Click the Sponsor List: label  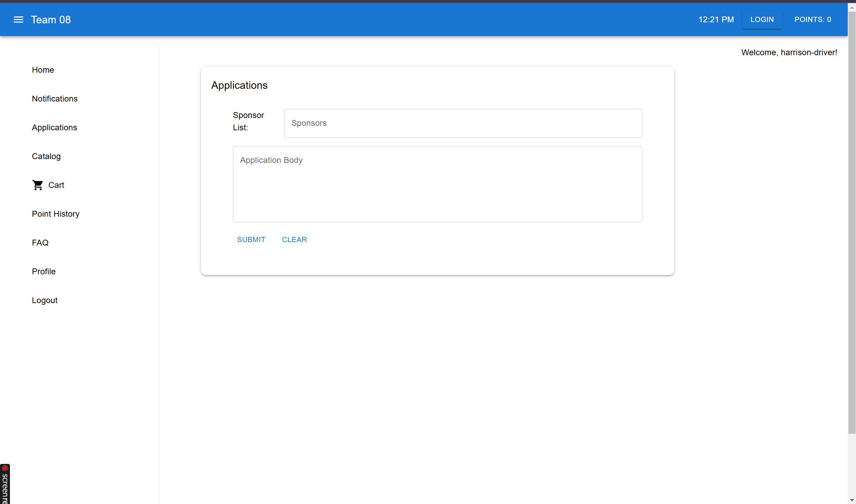coord(248,121)
